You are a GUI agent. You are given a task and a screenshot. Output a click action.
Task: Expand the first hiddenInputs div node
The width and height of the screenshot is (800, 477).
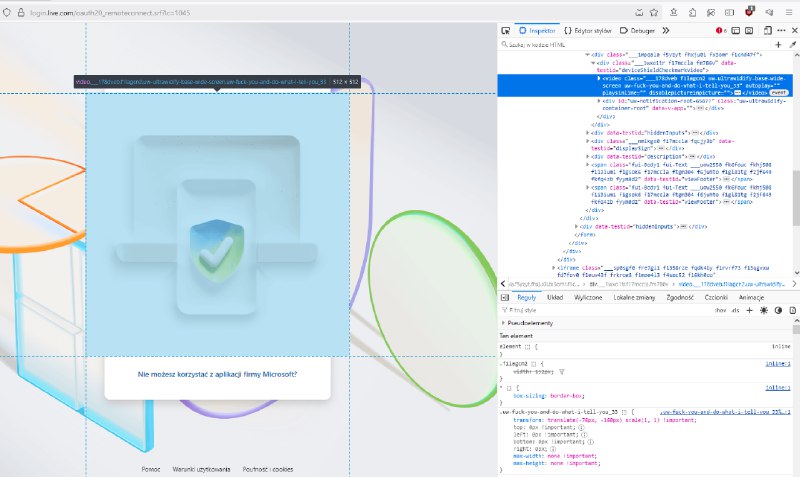click(587, 133)
